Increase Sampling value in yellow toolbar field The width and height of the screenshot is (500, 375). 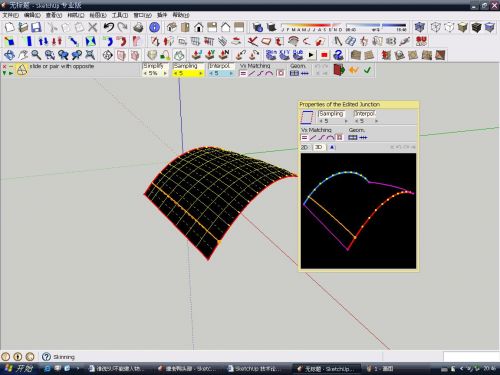[x=201, y=73]
